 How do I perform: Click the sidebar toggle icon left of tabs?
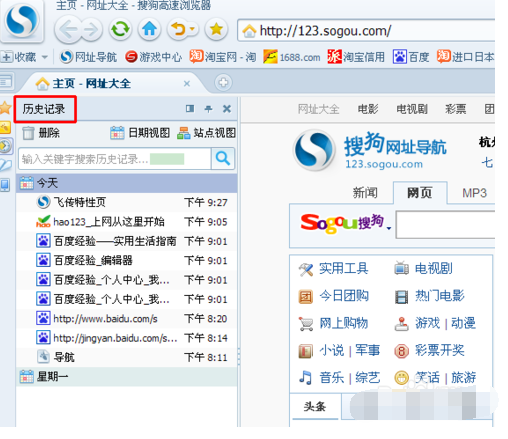pos(6,81)
